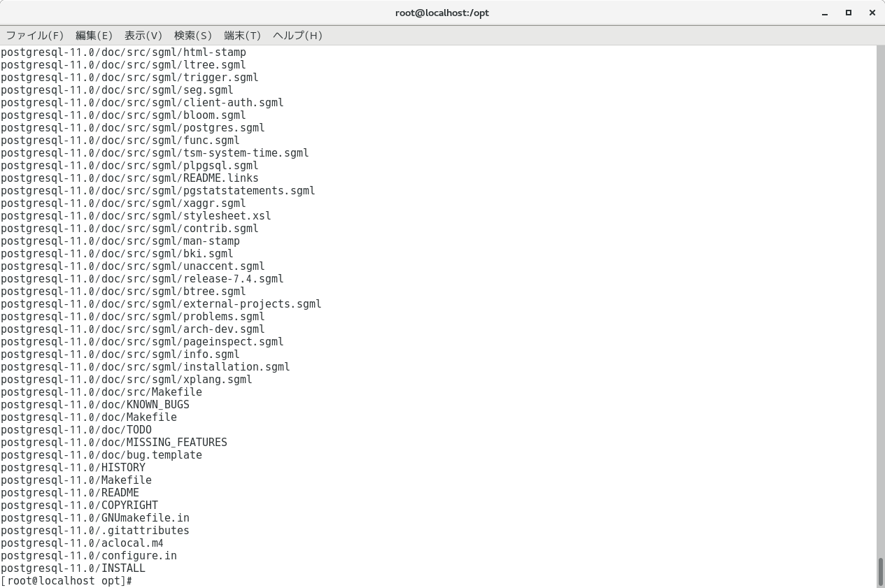885x588 pixels.
Task: Open the ファイル(F) menu
Action: coord(35,36)
